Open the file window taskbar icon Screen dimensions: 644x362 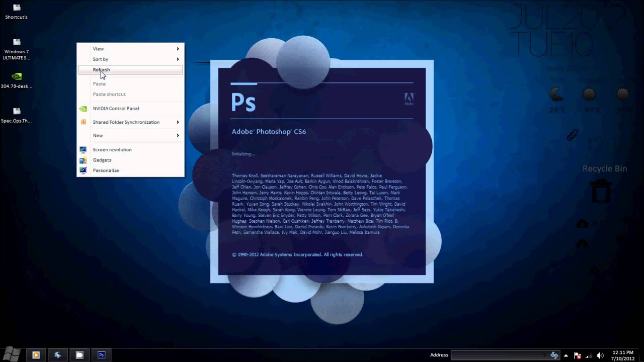[79, 355]
